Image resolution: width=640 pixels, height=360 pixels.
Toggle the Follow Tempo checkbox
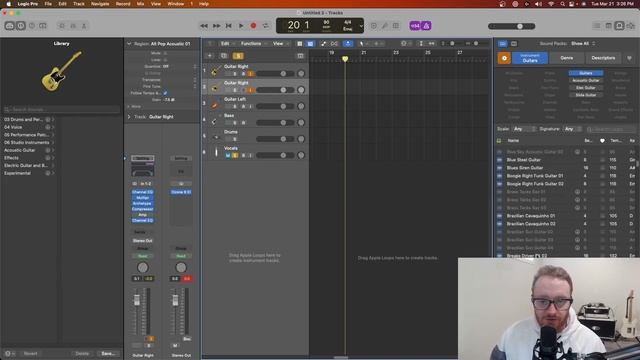tap(165, 93)
